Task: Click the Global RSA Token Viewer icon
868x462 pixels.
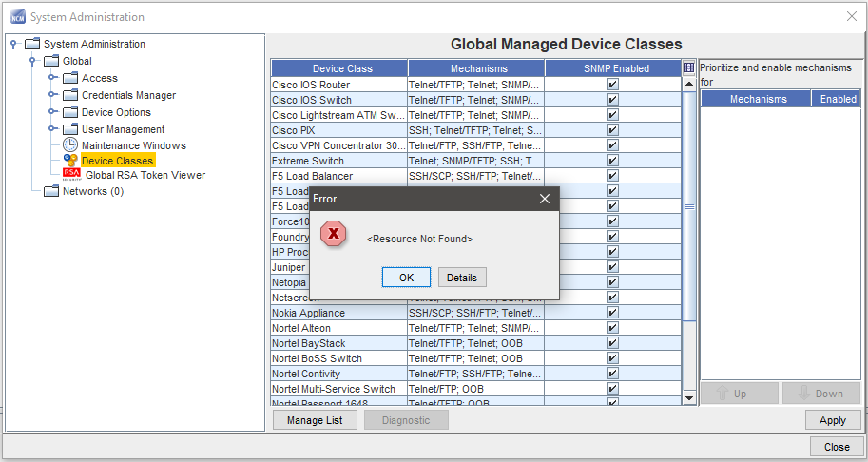Action: (71, 175)
